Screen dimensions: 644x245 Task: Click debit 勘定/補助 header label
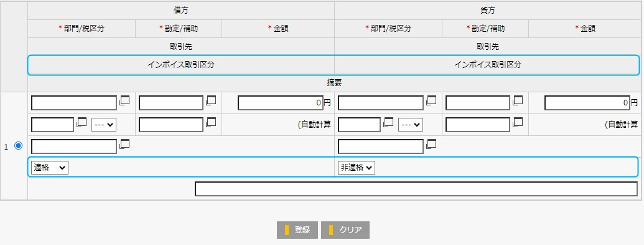point(179,29)
